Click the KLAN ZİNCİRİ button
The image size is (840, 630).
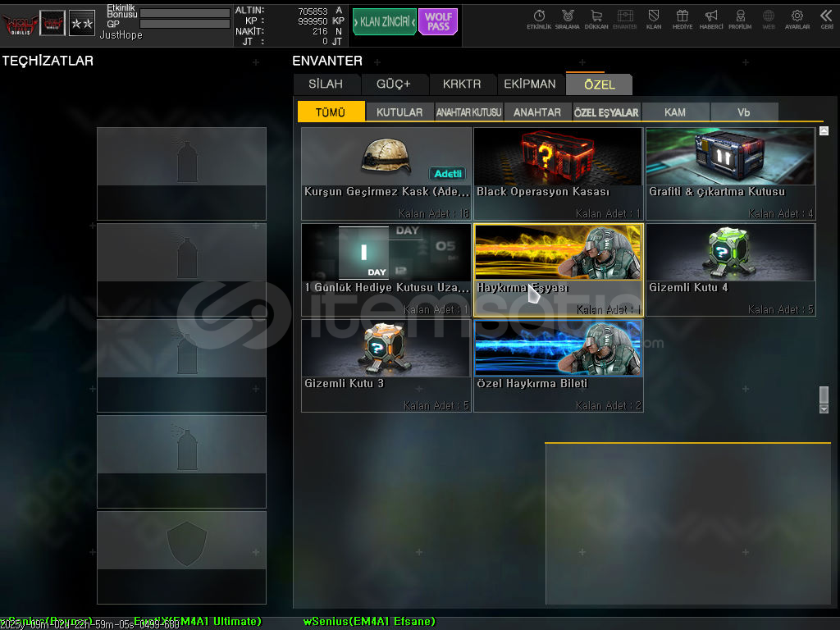tap(385, 22)
